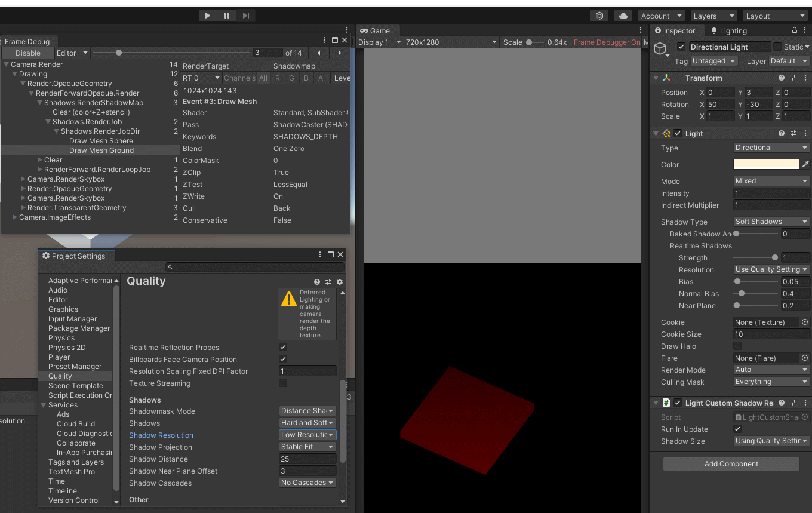Viewport: 812px width, 513px height.
Task: Enable Texture Streaming checkbox
Action: point(283,383)
